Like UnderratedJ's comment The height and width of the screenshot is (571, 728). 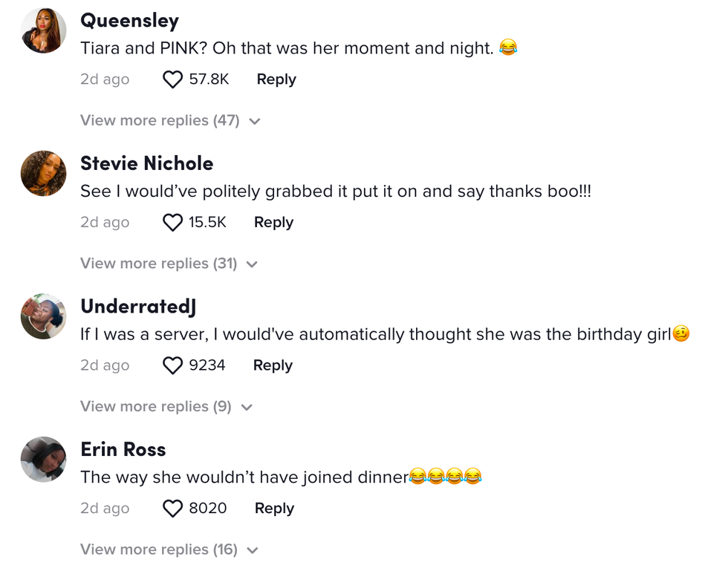172,365
